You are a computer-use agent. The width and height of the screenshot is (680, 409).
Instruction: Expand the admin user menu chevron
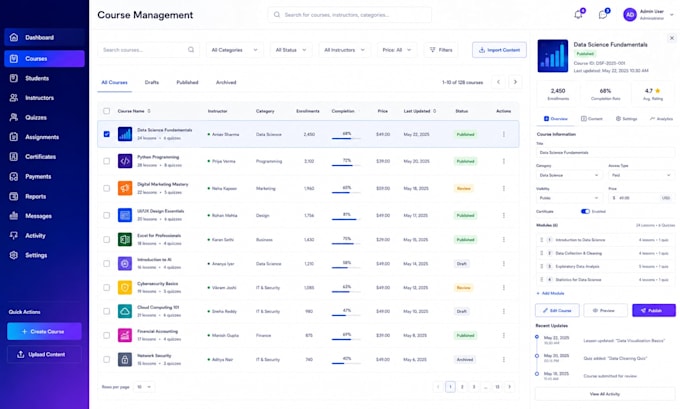[x=672, y=15]
